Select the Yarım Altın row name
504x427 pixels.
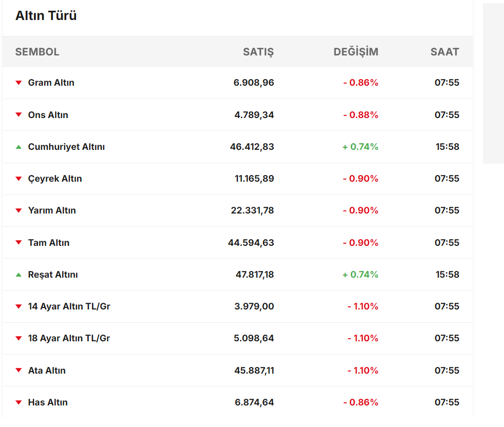click(x=52, y=210)
